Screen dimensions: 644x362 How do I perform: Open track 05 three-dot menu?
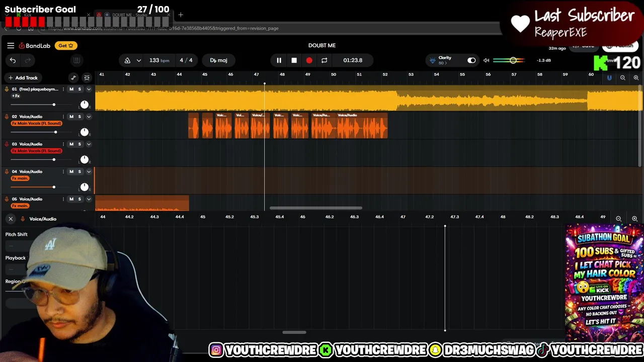[63, 199]
